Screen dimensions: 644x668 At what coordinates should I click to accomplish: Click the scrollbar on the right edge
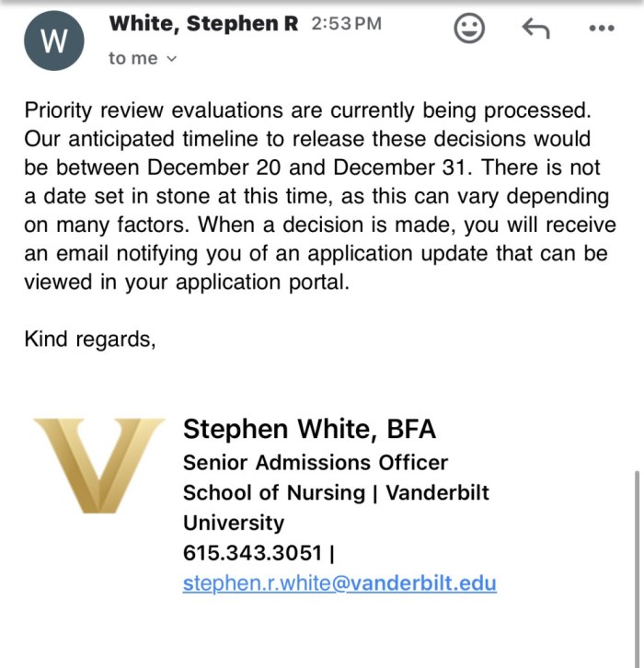click(x=636, y=552)
